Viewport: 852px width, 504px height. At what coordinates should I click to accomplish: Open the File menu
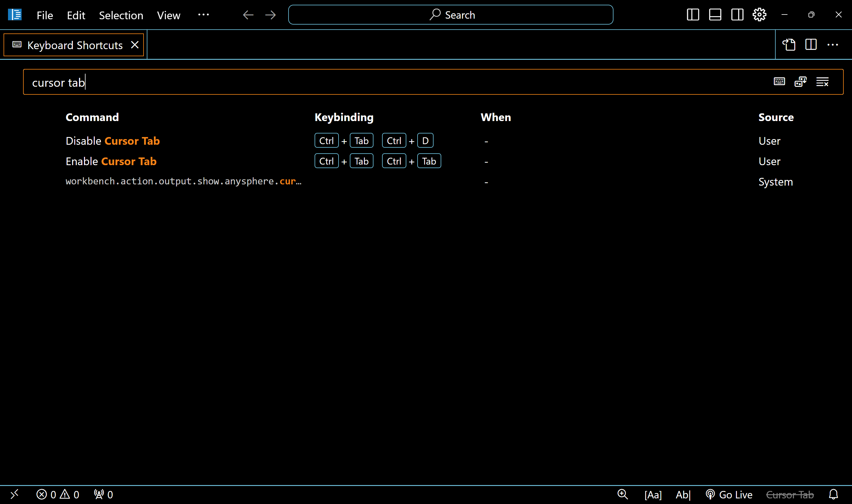45,15
